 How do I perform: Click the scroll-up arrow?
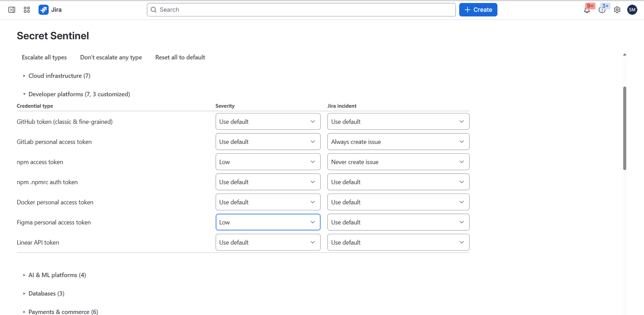[625, 55]
